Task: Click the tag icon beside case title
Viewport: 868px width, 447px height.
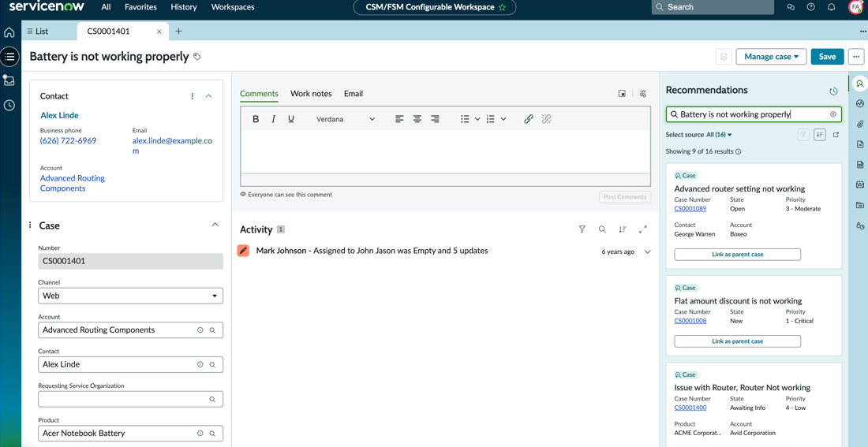Action: (197, 57)
